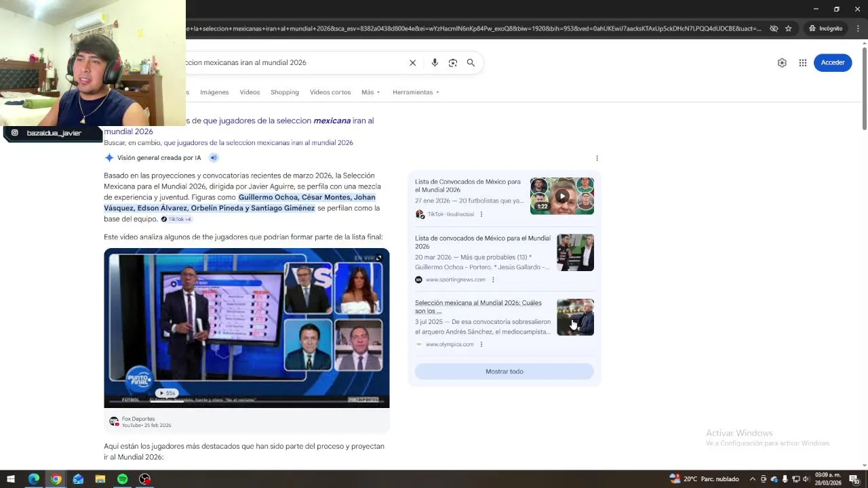Open AI overview three-dot options menu
The height and width of the screenshot is (488, 868).
point(597,158)
